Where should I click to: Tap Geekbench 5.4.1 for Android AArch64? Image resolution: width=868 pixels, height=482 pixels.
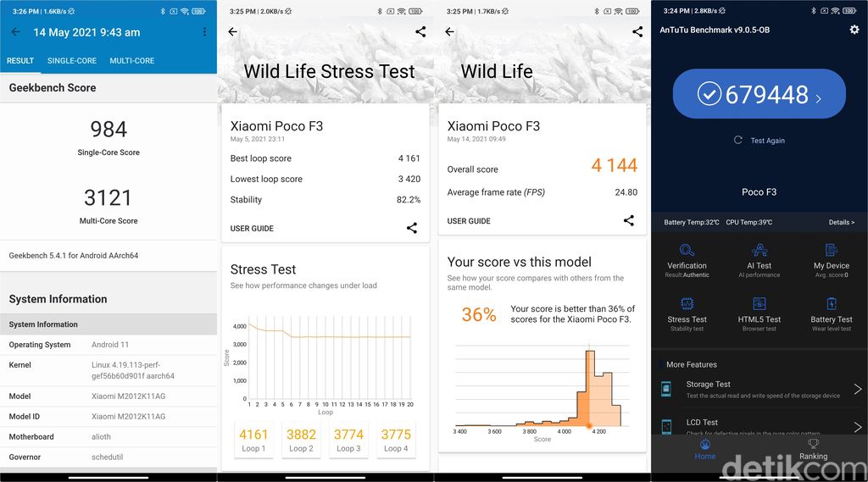(74, 256)
